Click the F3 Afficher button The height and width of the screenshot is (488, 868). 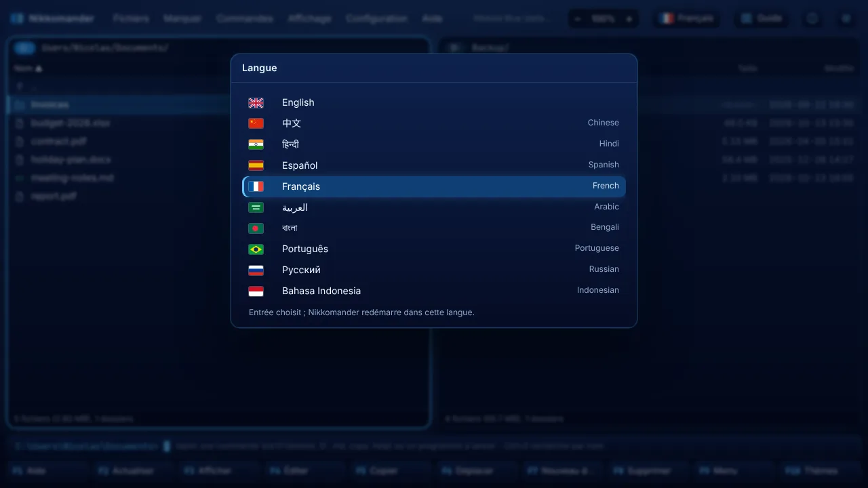tap(220, 470)
